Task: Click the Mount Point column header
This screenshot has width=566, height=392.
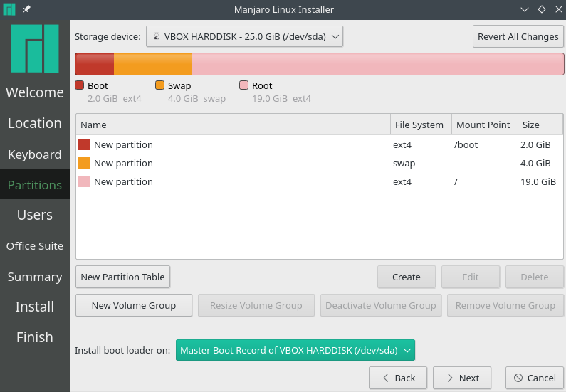Action: coord(485,125)
